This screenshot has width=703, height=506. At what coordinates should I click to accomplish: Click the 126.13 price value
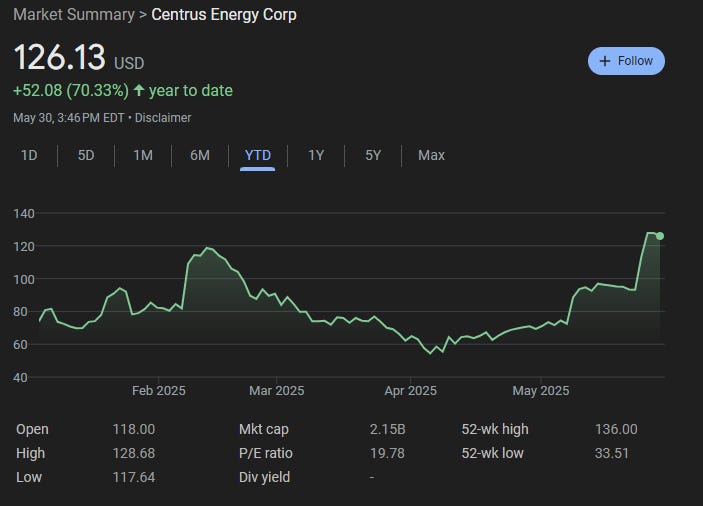60,57
